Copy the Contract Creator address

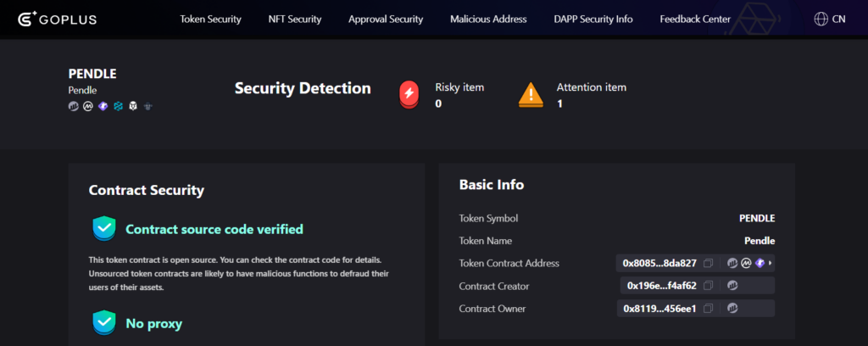point(708,286)
